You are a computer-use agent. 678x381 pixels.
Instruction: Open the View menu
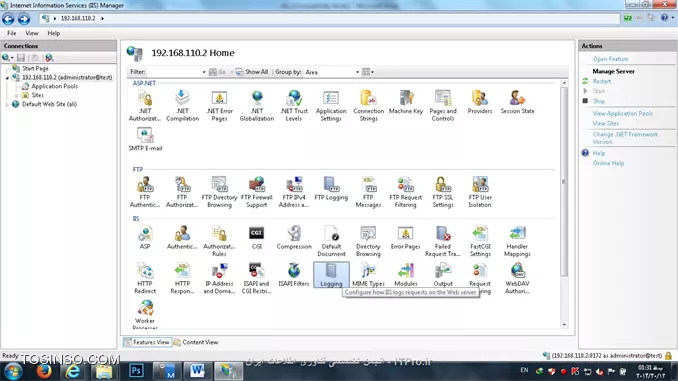point(32,33)
